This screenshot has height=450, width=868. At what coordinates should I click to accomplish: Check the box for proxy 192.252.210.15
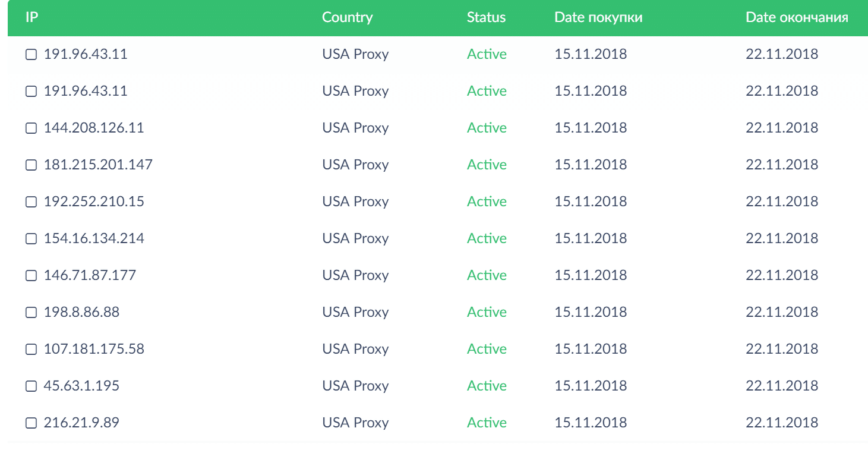pos(31,202)
